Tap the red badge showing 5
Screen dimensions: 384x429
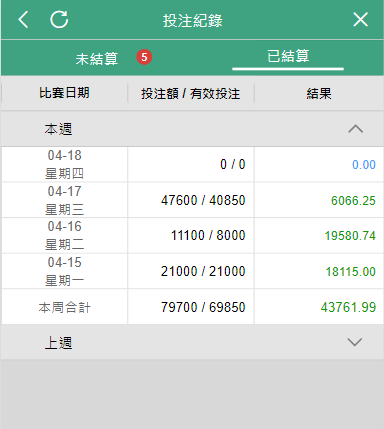coord(144,57)
